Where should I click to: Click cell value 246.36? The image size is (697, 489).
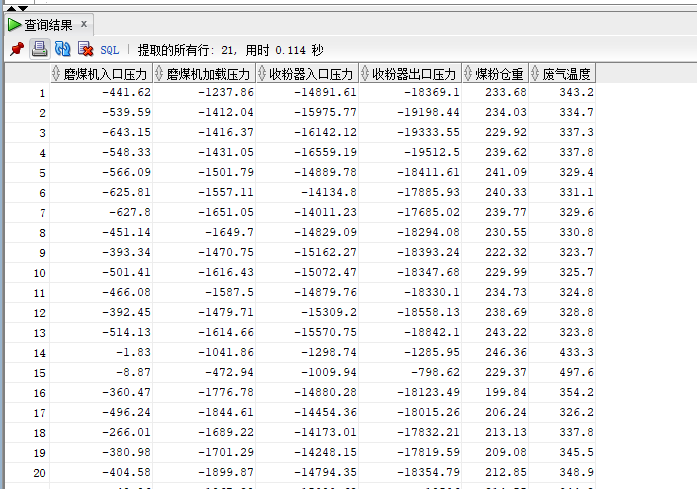(506, 352)
